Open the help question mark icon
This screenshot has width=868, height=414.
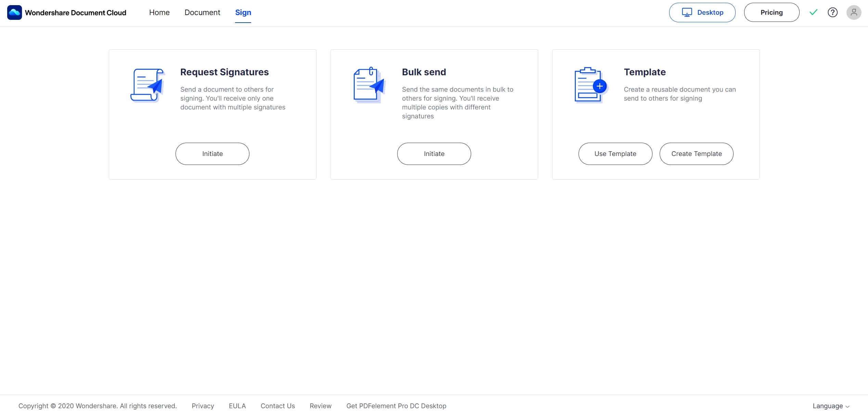[832, 13]
